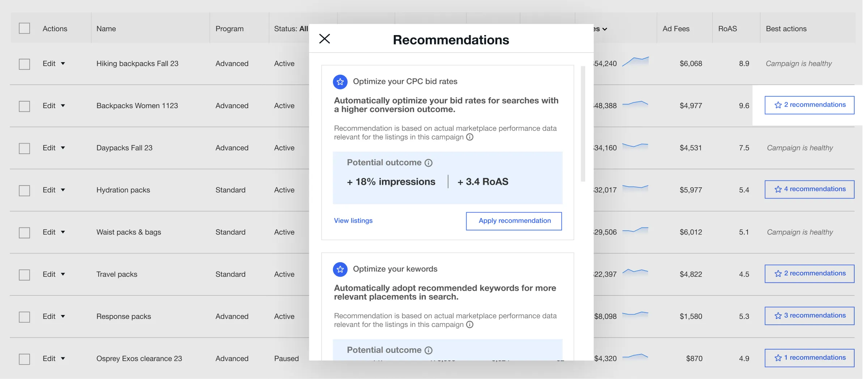Image resolution: width=868 pixels, height=379 pixels.
Task: Open the Status: All filter dropdown
Action: (291, 29)
